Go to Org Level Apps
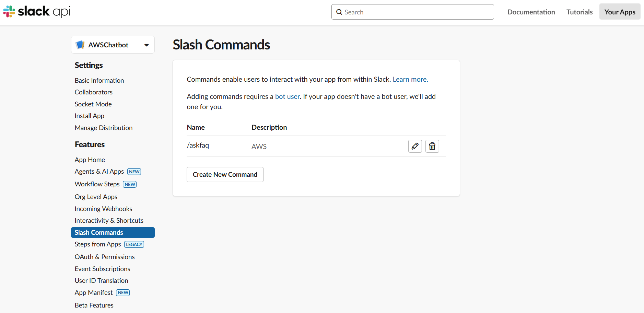Image resolution: width=644 pixels, height=313 pixels. [96, 197]
